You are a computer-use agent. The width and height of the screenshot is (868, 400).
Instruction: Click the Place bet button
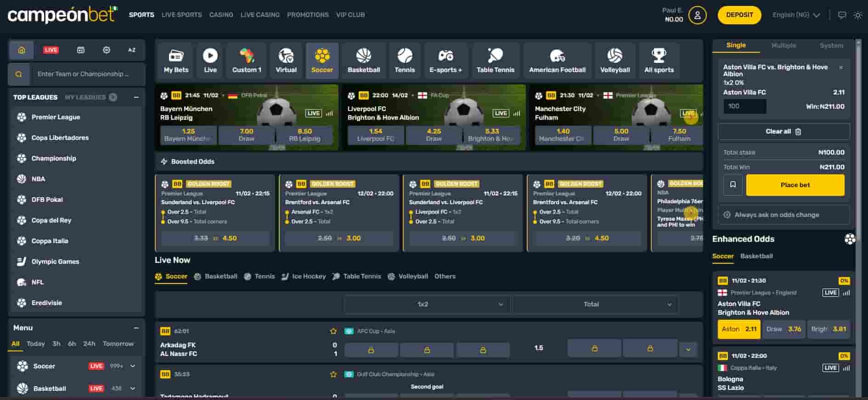pos(795,185)
